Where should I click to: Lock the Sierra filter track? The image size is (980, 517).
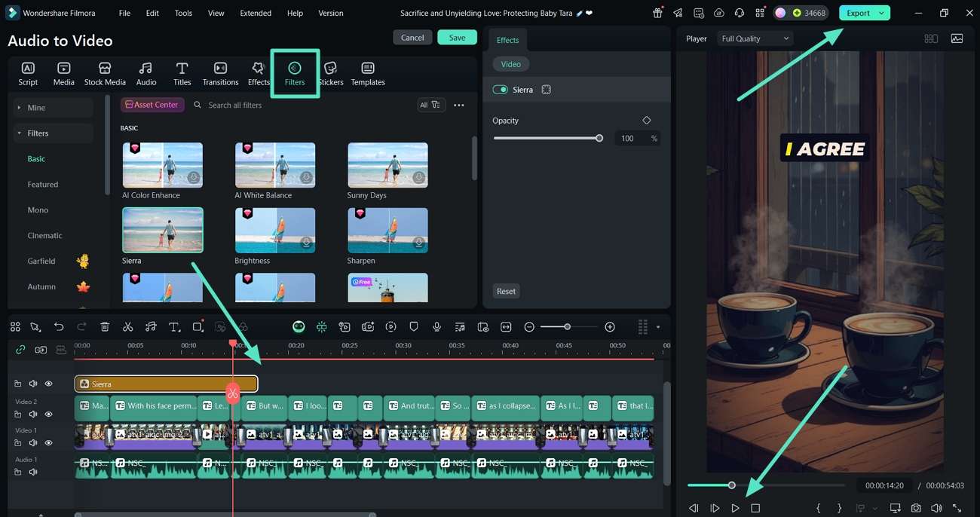click(x=18, y=384)
